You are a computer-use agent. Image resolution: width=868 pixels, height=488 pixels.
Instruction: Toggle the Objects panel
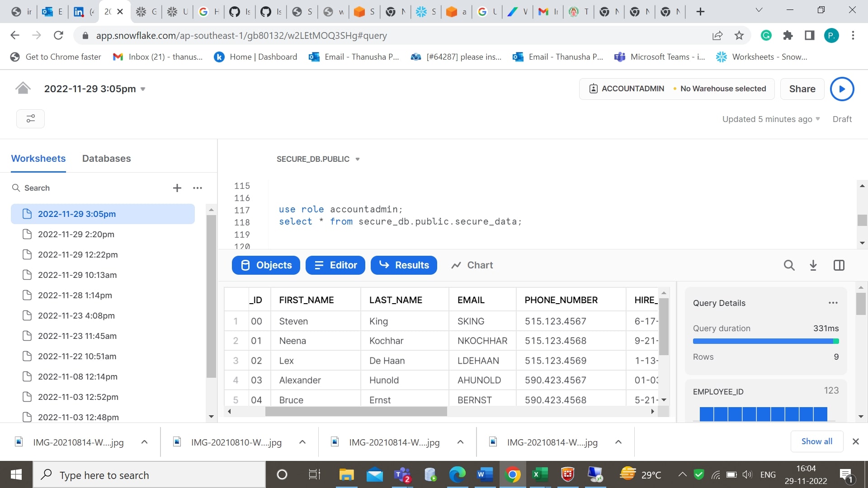266,265
